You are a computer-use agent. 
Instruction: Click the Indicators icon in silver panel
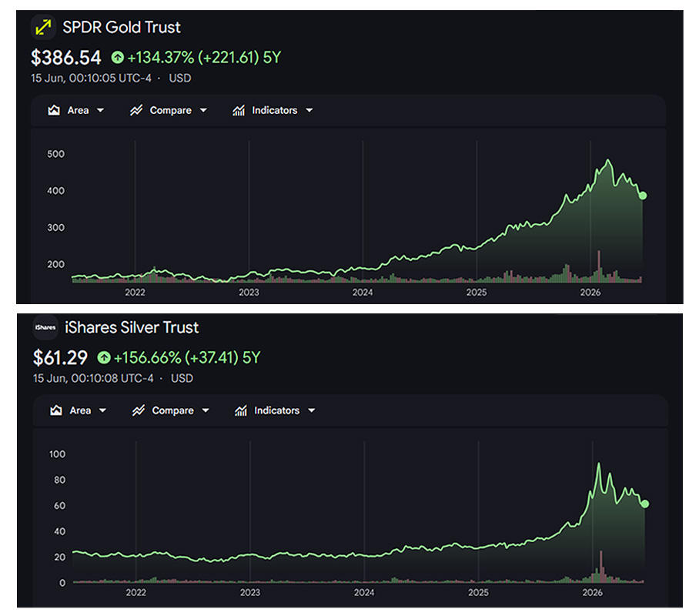241,410
